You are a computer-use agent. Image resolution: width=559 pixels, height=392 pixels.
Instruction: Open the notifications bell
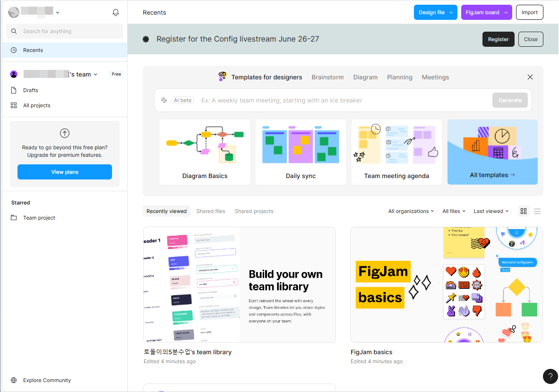coord(115,12)
